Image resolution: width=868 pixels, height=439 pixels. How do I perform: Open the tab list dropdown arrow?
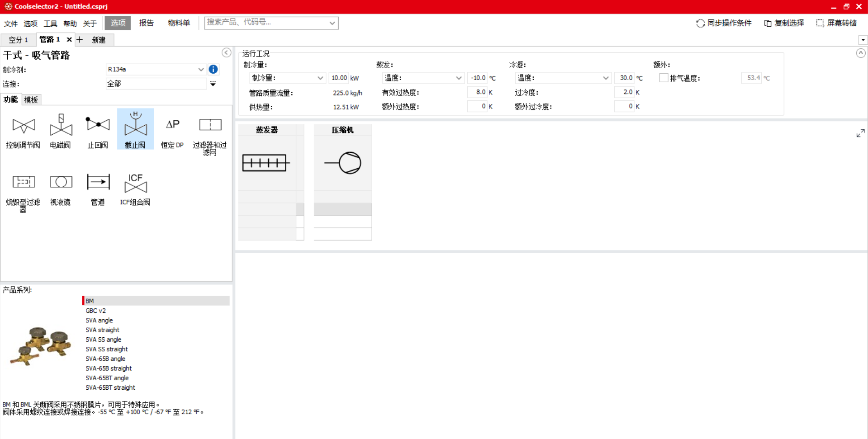(863, 40)
